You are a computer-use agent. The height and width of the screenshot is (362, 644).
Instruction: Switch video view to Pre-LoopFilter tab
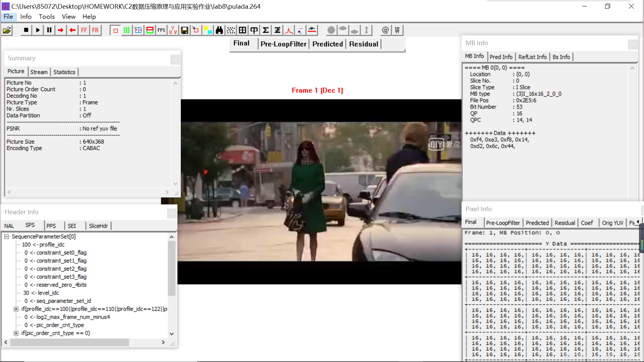pyautogui.click(x=283, y=44)
